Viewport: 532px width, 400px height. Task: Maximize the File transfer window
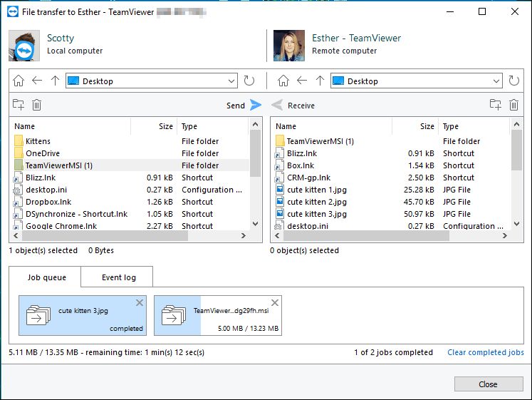tap(481, 11)
